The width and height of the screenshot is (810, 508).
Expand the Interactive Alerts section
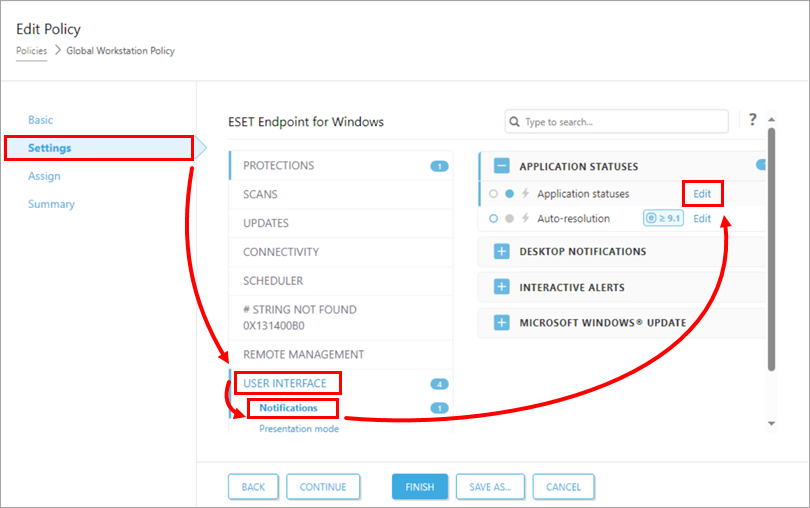(x=502, y=288)
